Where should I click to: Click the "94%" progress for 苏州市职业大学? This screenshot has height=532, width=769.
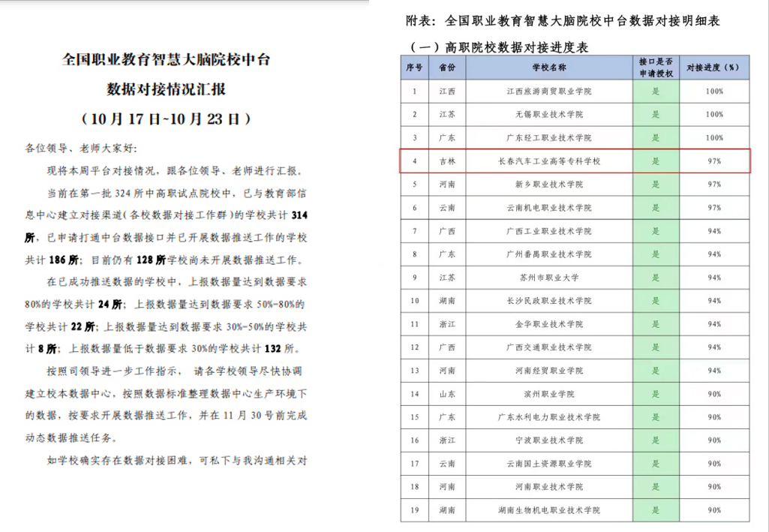pyautogui.click(x=714, y=278)
